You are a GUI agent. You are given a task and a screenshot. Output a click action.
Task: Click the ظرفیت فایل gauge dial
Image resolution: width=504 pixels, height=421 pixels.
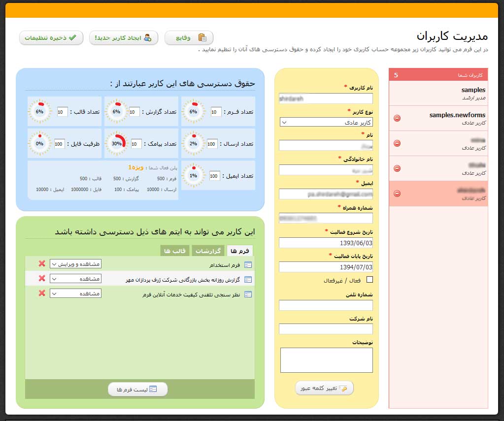pos(39,143)
